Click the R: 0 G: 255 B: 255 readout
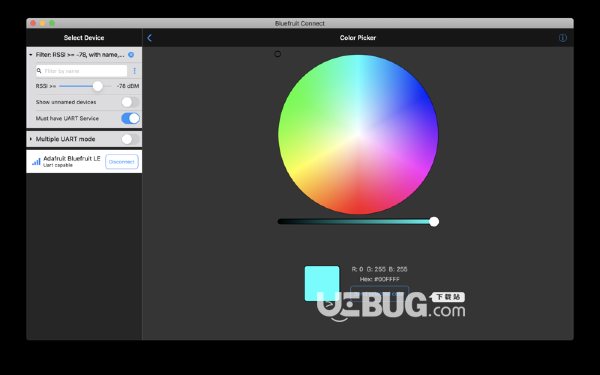The image size is (600, 375). point(379,269)
